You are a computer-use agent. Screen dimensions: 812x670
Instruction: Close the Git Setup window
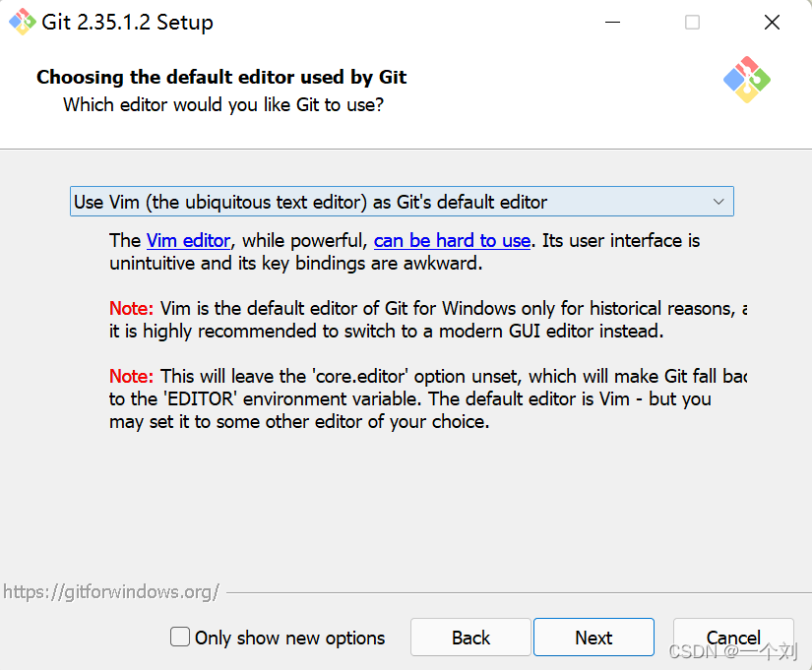point(772,23)
